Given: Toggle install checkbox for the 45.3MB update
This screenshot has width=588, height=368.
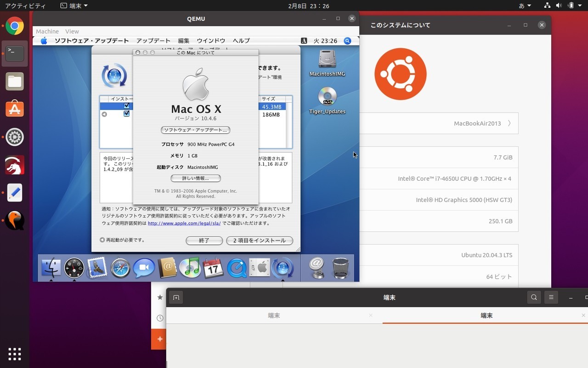Looking at the screenshot, I should tap(126, 106).
